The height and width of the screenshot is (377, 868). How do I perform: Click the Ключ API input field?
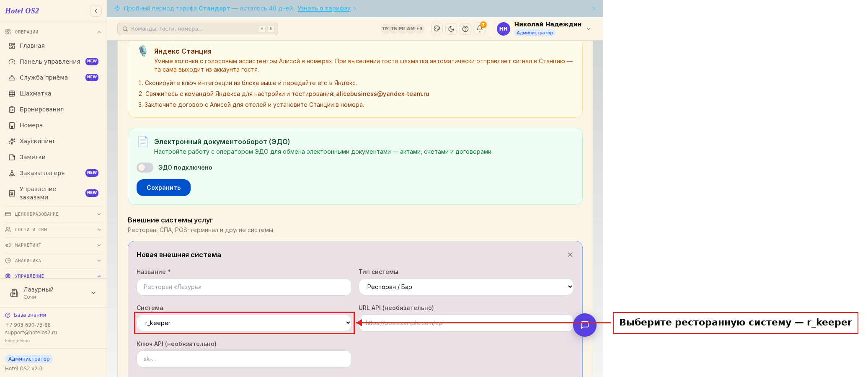(x=244, y=359)
